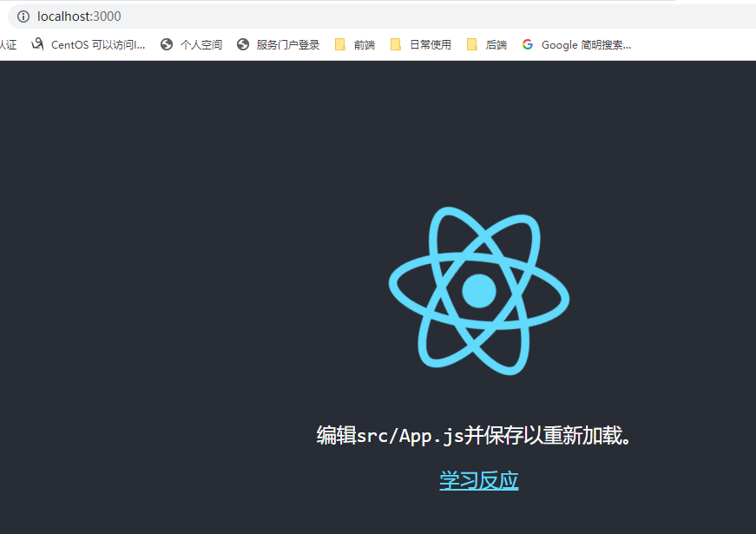This screenshot has width=756, height=534.
Task: Click the Google logo bookmark icon
Action: [x=528, y=44]
